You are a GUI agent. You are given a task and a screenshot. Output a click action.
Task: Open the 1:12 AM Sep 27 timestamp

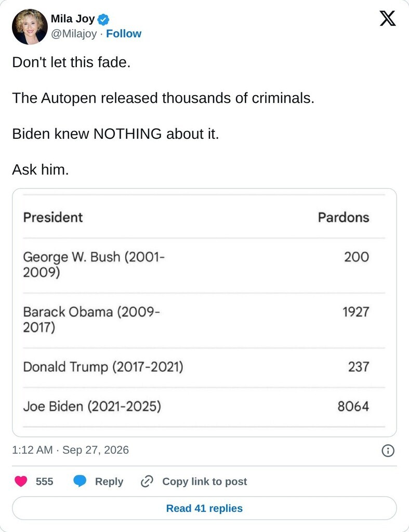(71, 450)
